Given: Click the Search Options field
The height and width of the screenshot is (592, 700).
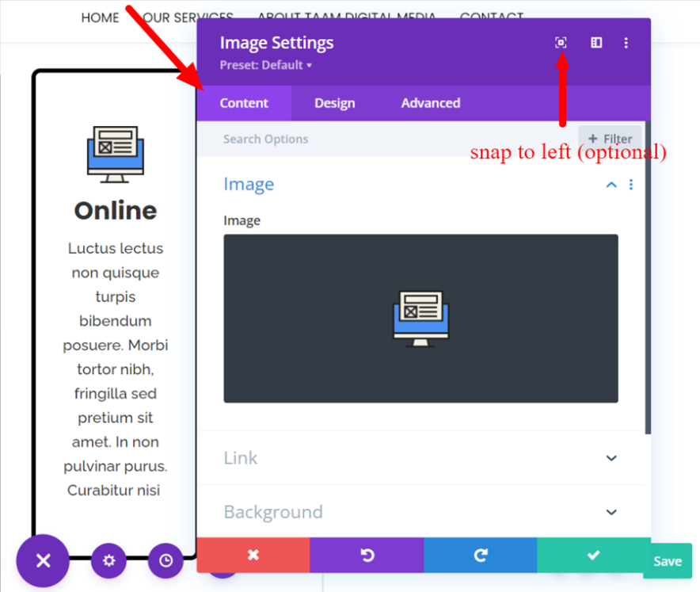Looking at the screenshot, I should [317, 138].
